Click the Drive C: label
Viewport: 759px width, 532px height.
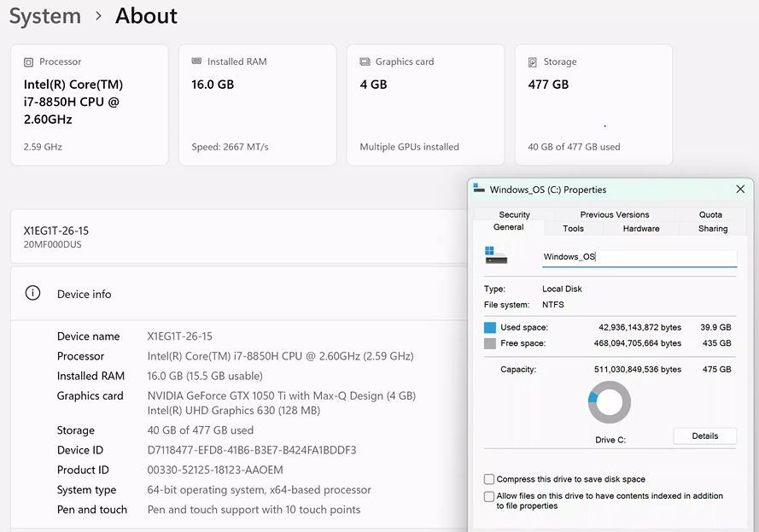610,440
